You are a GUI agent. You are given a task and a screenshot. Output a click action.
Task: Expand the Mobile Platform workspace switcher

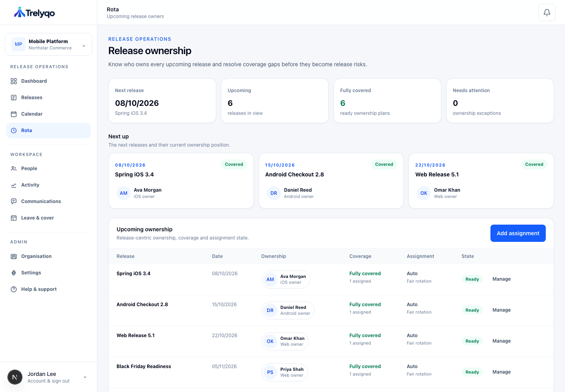(48, 44)
